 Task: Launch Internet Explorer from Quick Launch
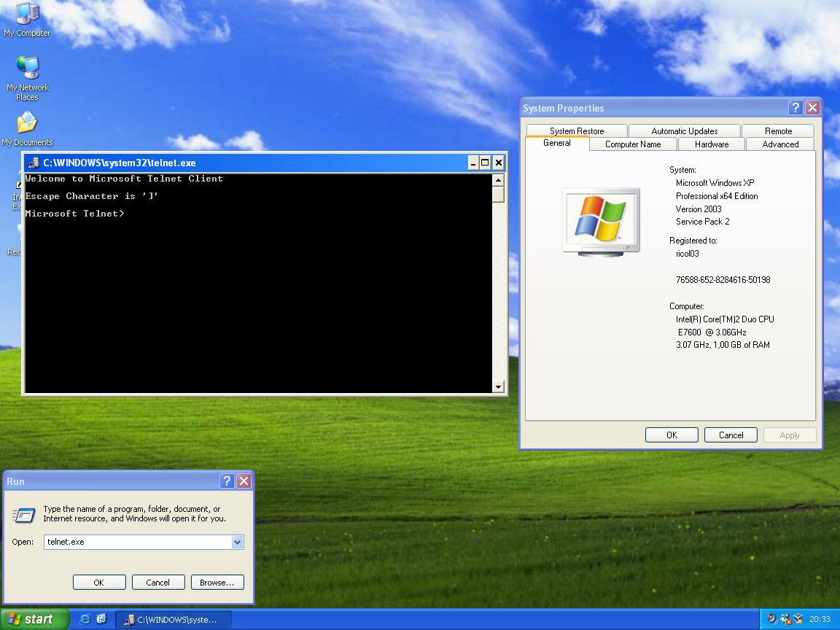(85, 619)
